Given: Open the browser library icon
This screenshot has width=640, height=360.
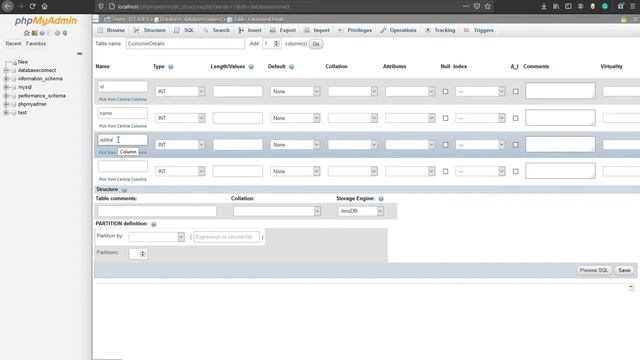Looking at the screenshot, I should 556,6.
